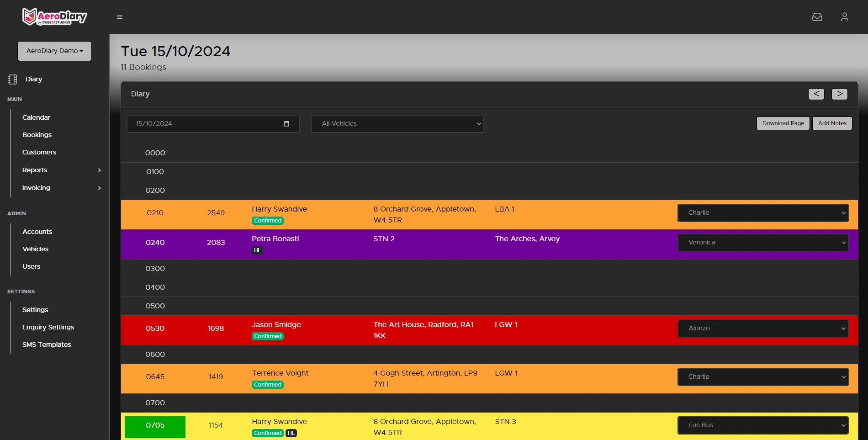Open the inbox messages icon

[x=817, y=16]
